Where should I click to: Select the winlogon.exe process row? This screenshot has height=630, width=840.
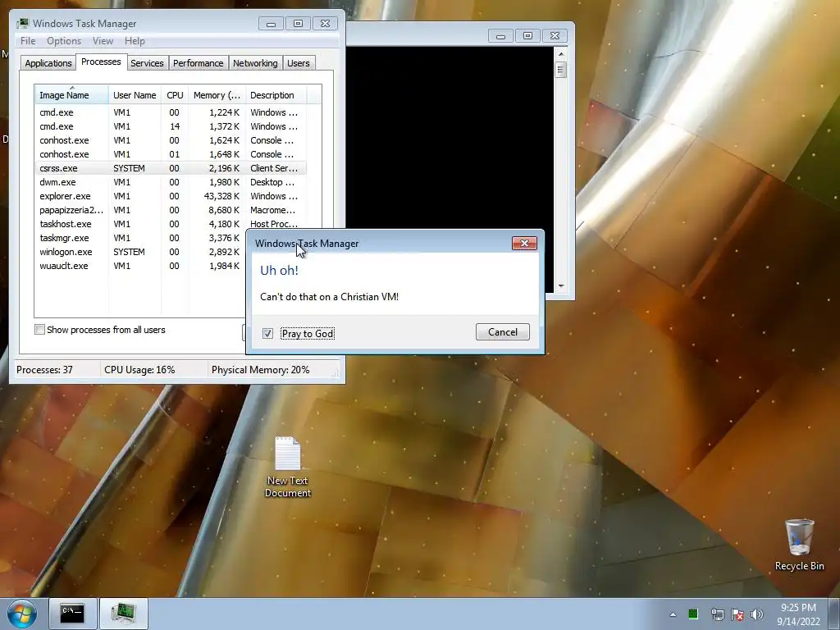point(139,252)
